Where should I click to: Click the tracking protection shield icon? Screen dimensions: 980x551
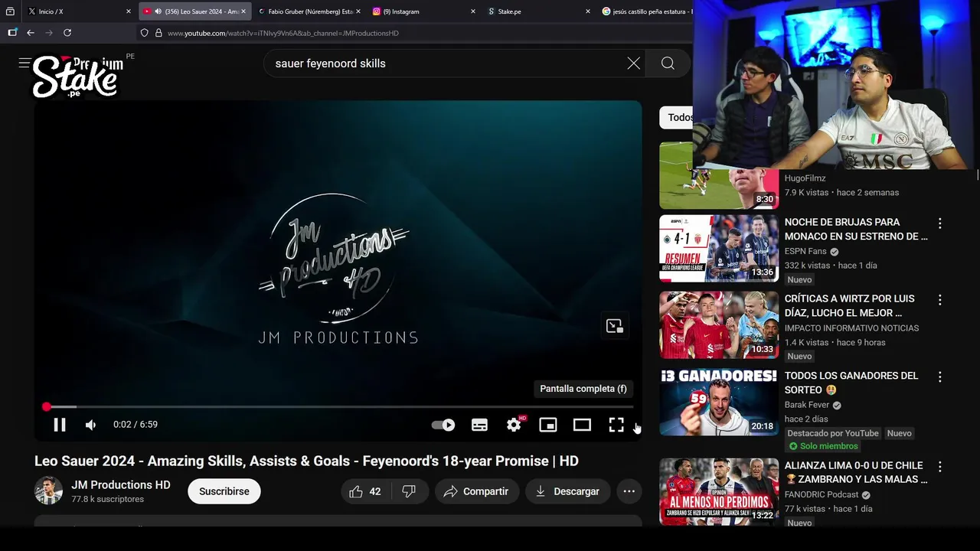[x=144, y=33]
